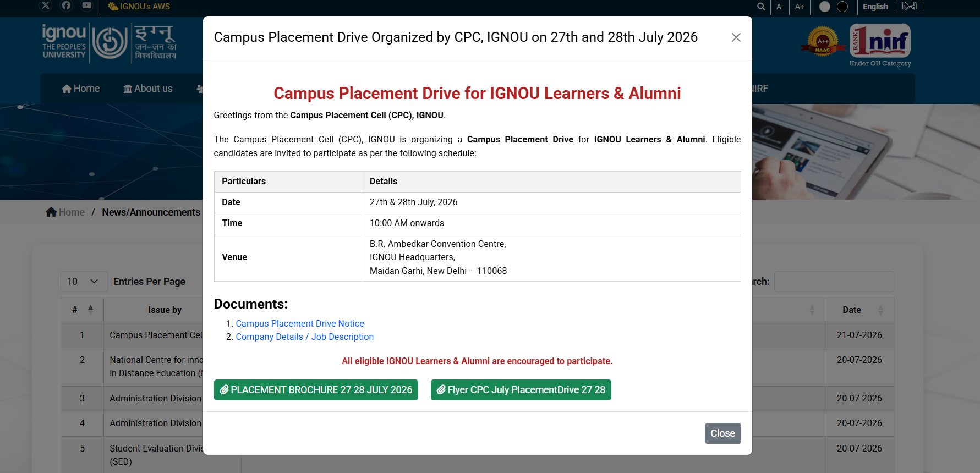Click Campus Placement Cell row entry
This screenshot has height=473, width=980.
[156, 335]
